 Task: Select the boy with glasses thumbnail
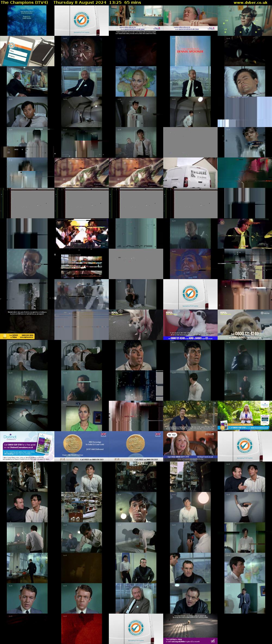[x=245, y=21]
